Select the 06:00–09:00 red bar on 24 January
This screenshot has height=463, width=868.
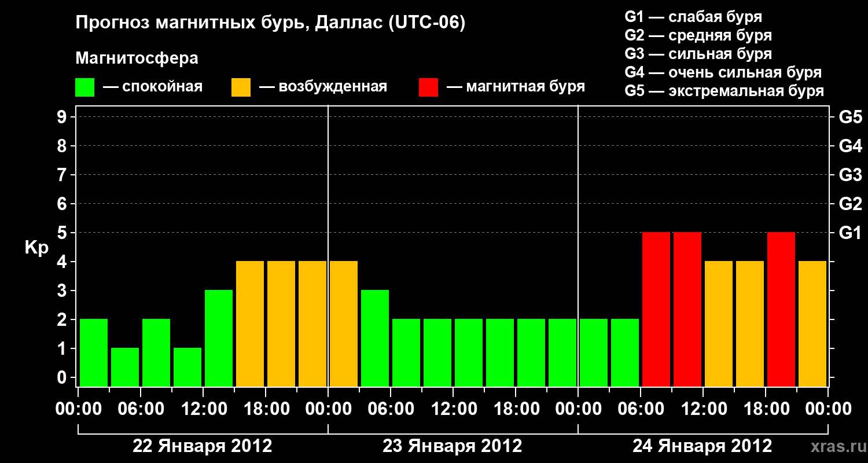pyautogui.click(x=656, y=309)
